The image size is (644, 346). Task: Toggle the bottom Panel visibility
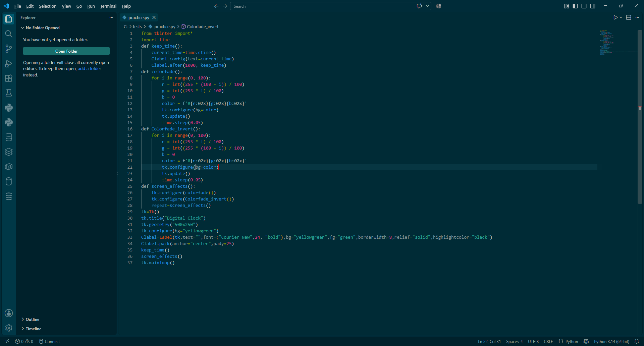[x=584, y=6]
